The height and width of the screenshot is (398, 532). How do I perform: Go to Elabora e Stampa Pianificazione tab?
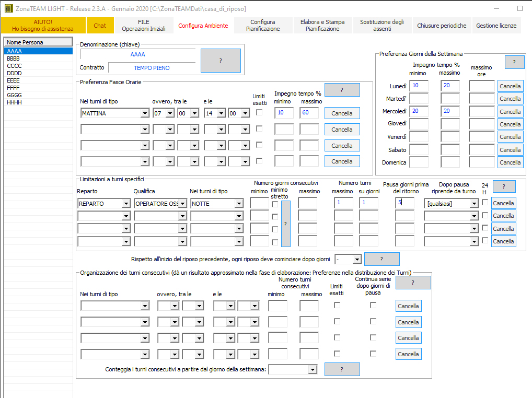(x=322, y=26)
